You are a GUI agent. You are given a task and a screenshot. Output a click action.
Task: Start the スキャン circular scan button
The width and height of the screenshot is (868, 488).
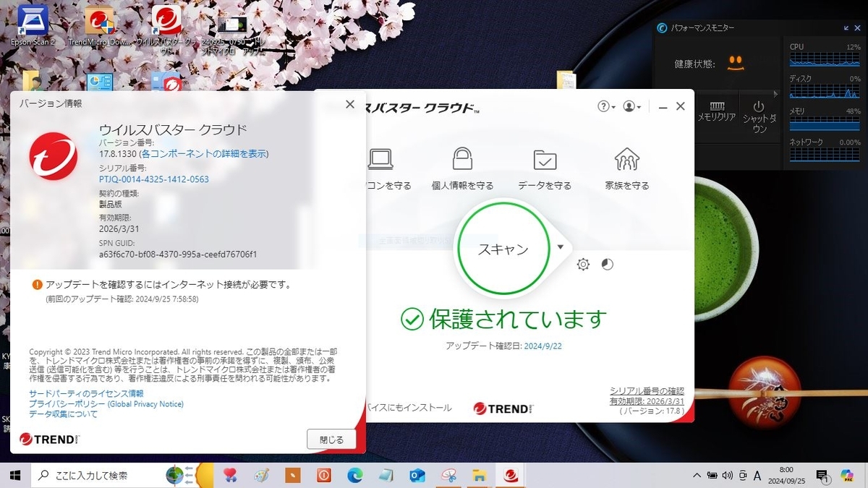pos(503,249)
